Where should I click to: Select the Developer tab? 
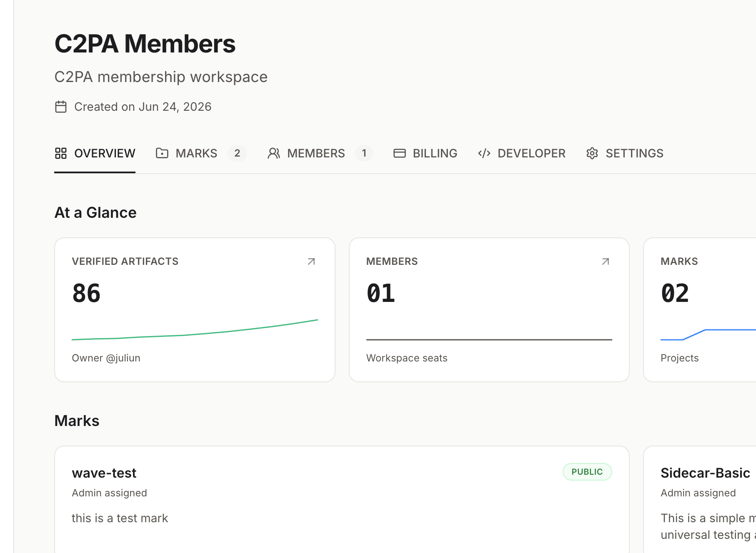tap(521, 153)
